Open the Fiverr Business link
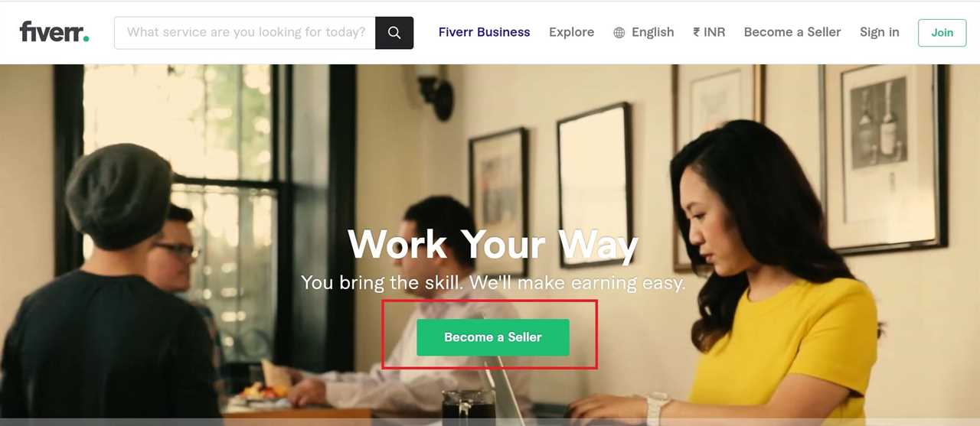This screenshot has width=980, height=426. pyautogui.click(x=484, y=32)
